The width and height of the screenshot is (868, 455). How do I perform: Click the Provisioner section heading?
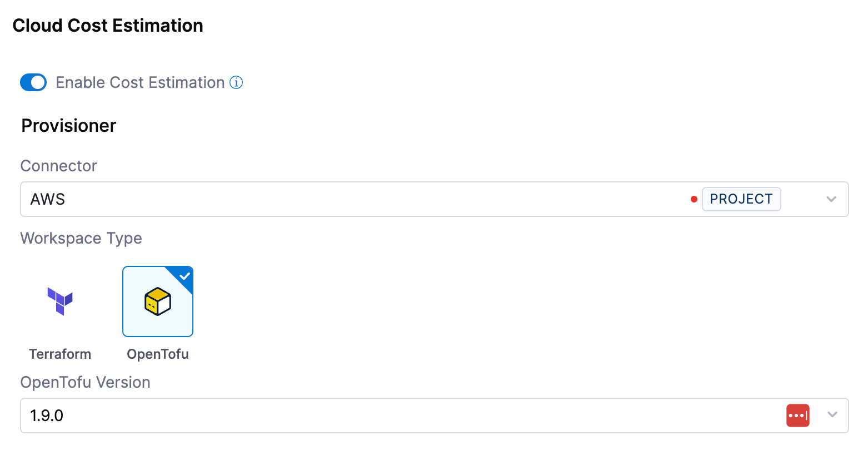69,126
